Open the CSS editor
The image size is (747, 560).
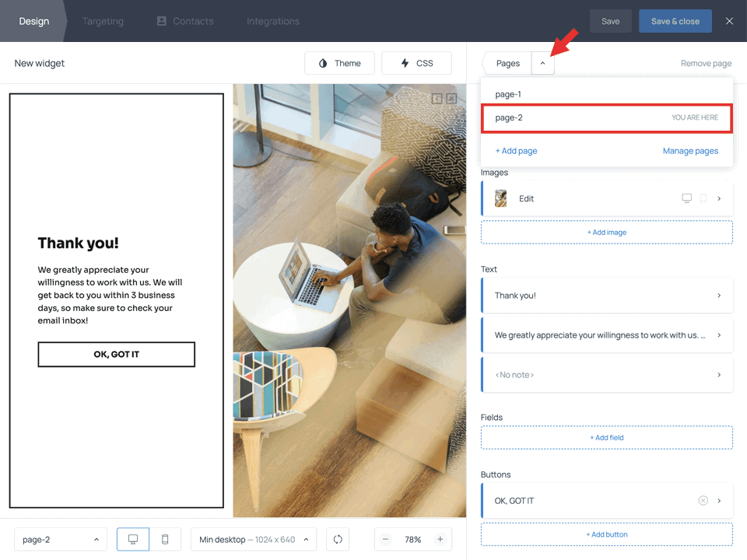coord(416,63)
